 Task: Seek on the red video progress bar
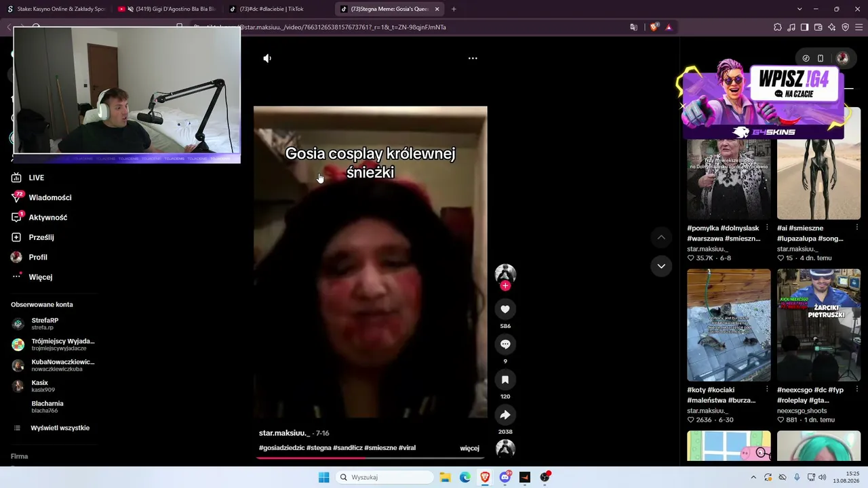point(370,457)
